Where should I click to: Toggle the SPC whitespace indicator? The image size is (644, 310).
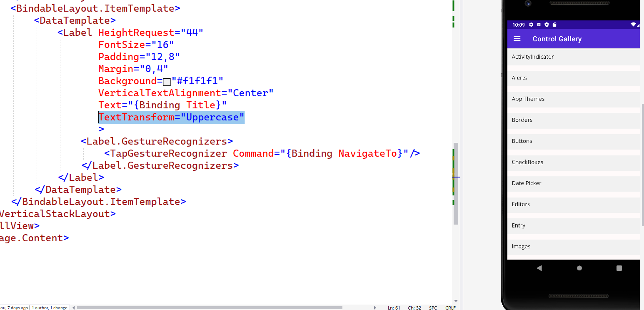click(433, 307)
